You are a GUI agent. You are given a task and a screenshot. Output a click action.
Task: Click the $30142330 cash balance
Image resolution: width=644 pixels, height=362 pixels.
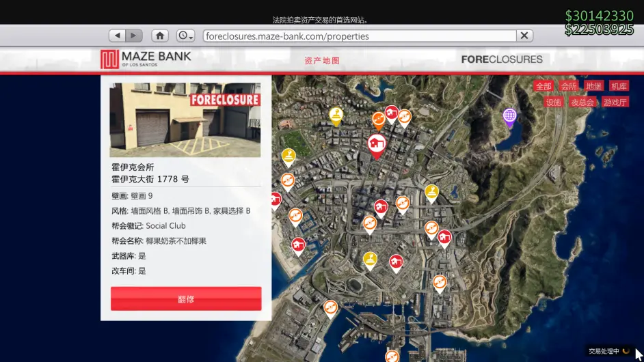pyautogui.click(x=600, y=16)
